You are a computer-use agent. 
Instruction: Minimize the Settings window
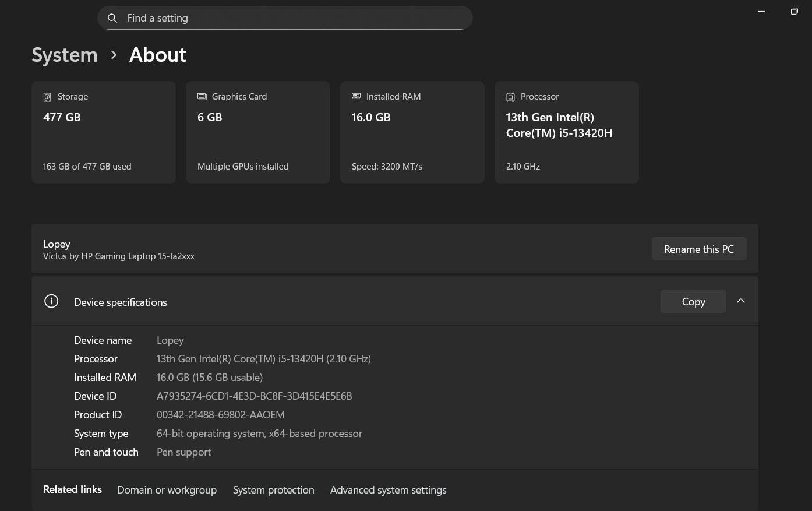(x=761, y=11)
